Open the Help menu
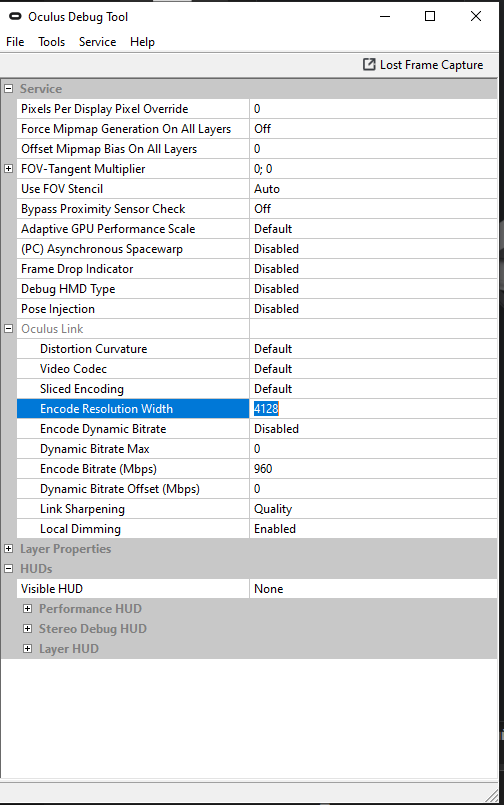Image resolution: width=504 pixels, height=805 pixels. pyautogui.click(x=142, y=42)
